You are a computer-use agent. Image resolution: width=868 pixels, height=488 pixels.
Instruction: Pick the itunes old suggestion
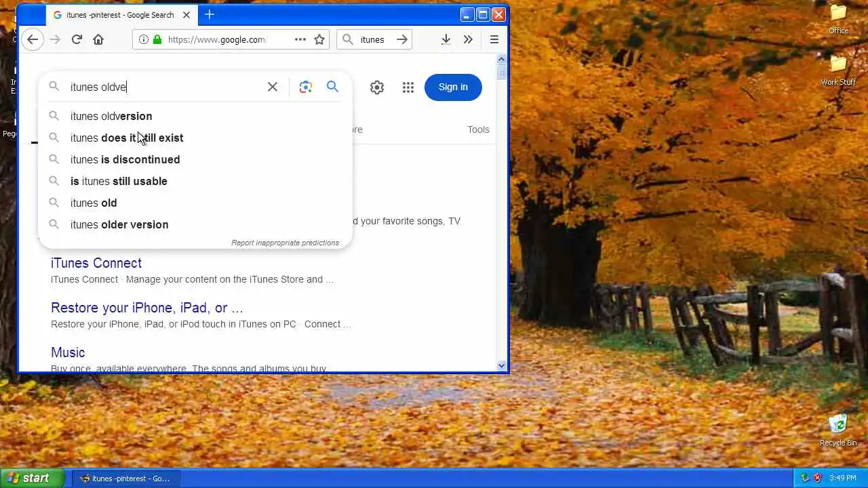point(195,203)
